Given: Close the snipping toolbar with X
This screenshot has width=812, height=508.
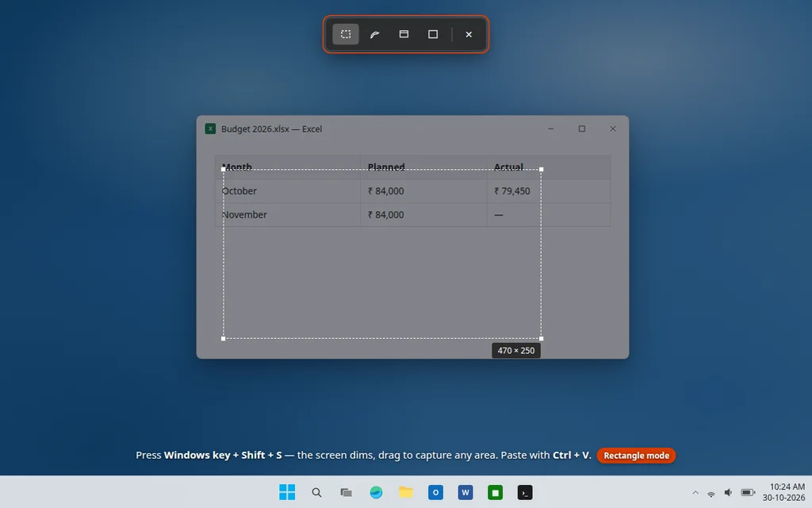Looking at the screenshot, I should pyautogui.click(x=469, y=34).
